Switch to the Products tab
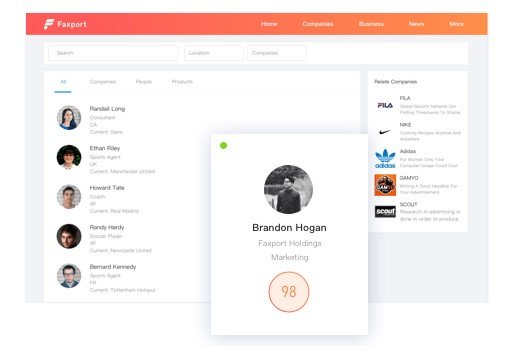This screenshot has width=521, height=360. [182, 82]
